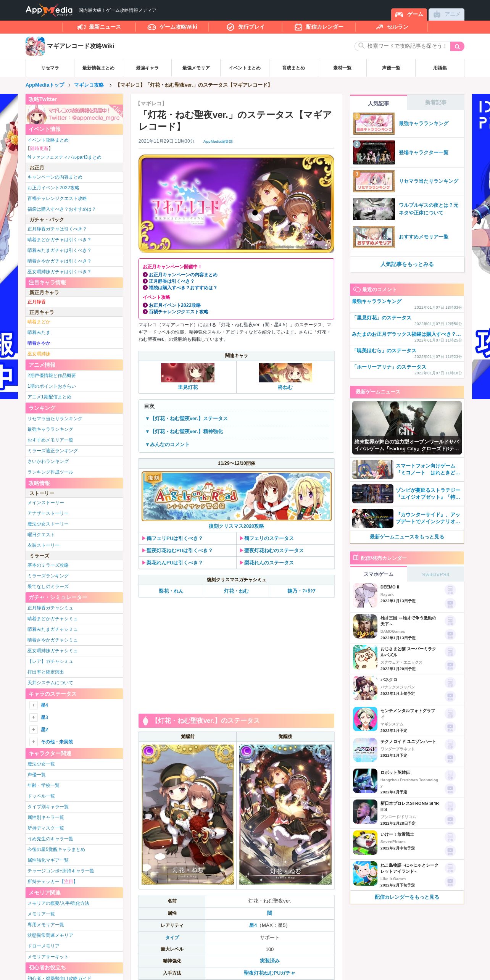This screenshot has width=490, height=980.
Task: Click いけー！放置戦士 game icon
Action: (x=365, y=843)
